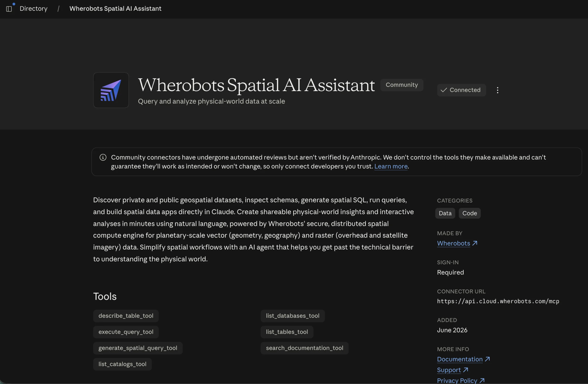Click the Wherobots logo icon

[x=111, y=90]
